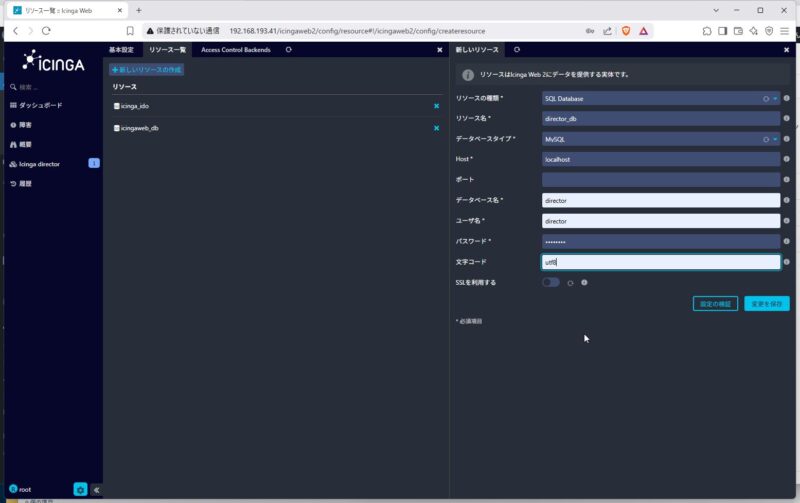800x503 pixels.
Task: Switch to the Access Control Backends tab
Action: pyautogui.click(x=236, y=49)
